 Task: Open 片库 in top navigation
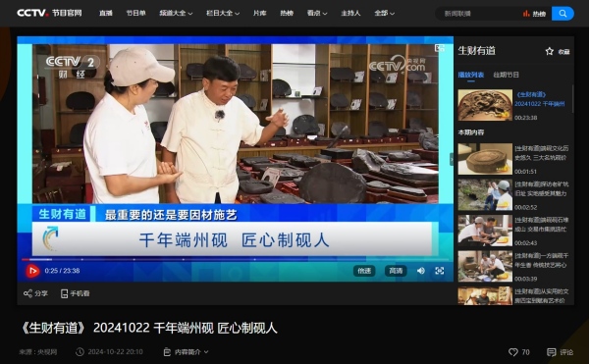(x=259, y=13)
